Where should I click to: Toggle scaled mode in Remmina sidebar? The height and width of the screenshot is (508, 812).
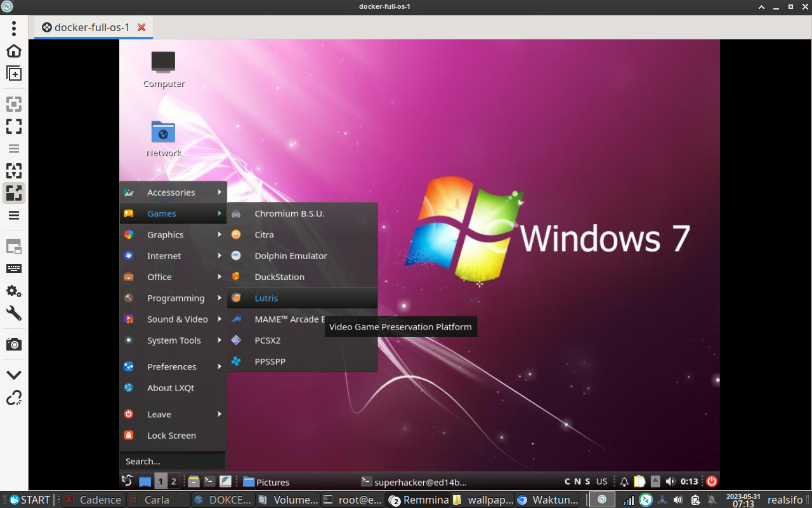coord(14,192)
